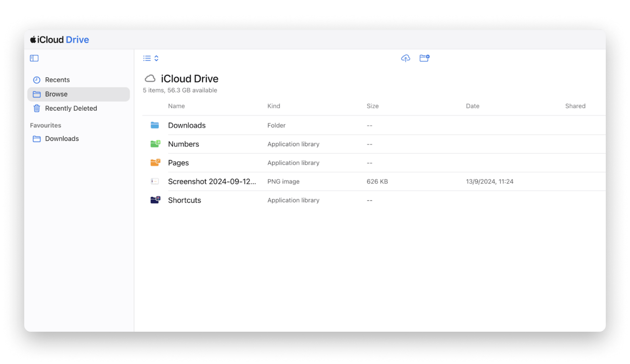630x364 pixels.
Task: Click the upload to iCloud icon
Action: pyautogui.click(x=405, y=58)
